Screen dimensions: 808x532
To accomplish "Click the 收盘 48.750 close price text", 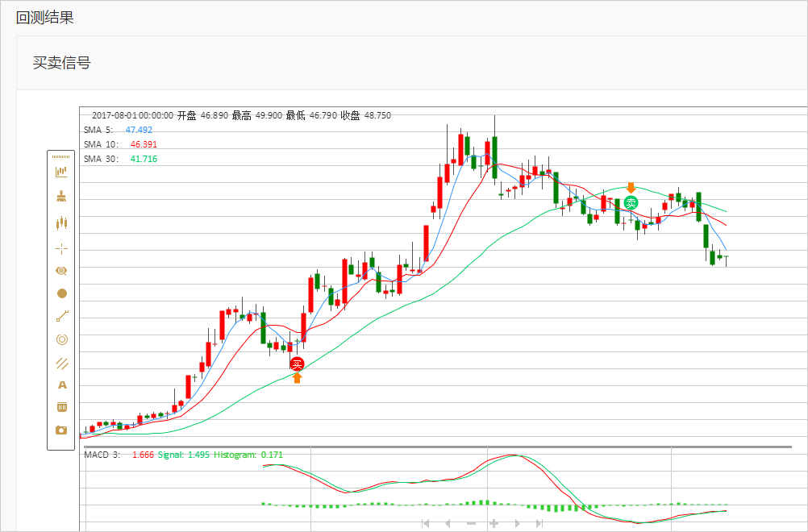I will point(365,115).
